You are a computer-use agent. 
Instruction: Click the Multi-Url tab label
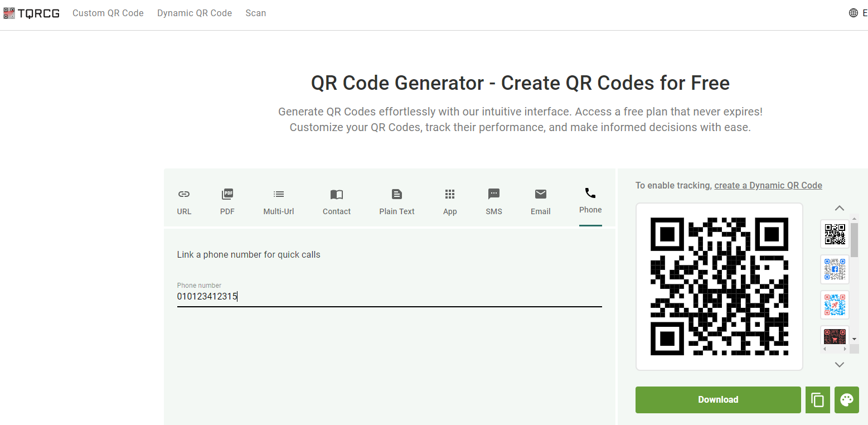[x=279, y=211]
